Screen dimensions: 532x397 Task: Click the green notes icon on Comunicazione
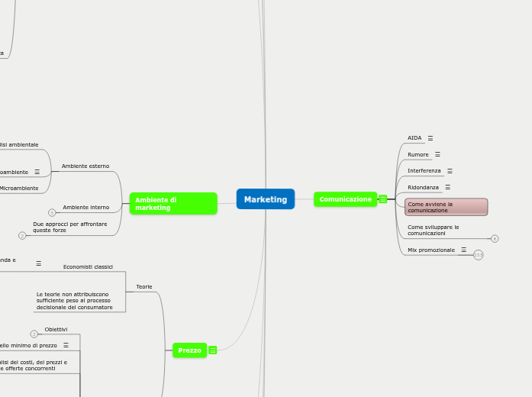tap(383, 199)
